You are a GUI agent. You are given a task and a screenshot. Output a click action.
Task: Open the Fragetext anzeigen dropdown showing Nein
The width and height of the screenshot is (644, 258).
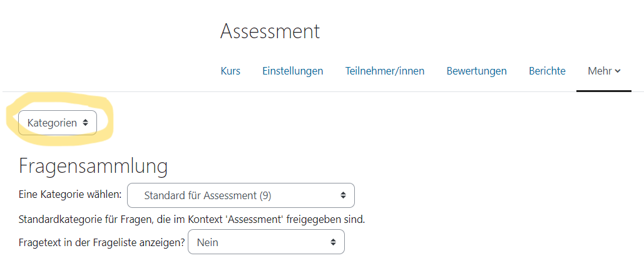(x=266, y=242)
